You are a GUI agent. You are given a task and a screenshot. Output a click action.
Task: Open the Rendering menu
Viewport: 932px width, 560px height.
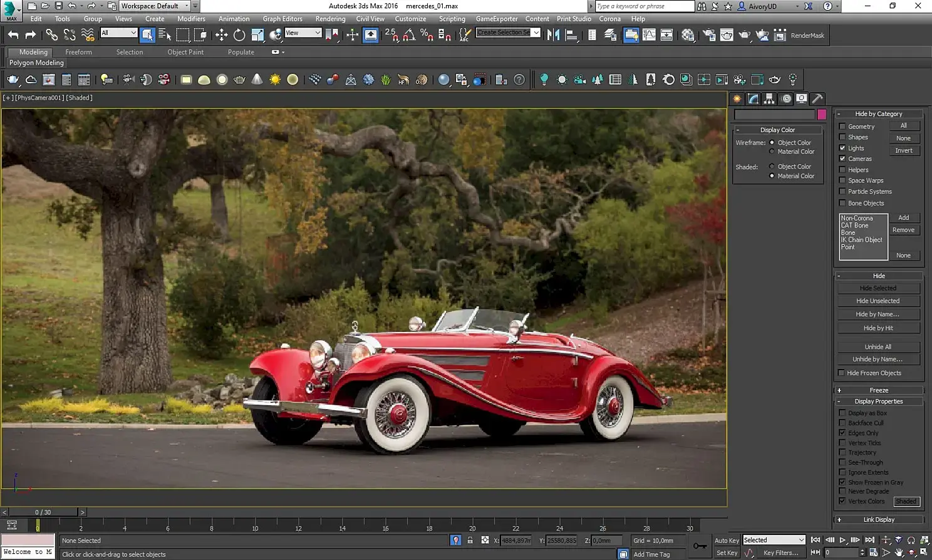tap(330, 19)
